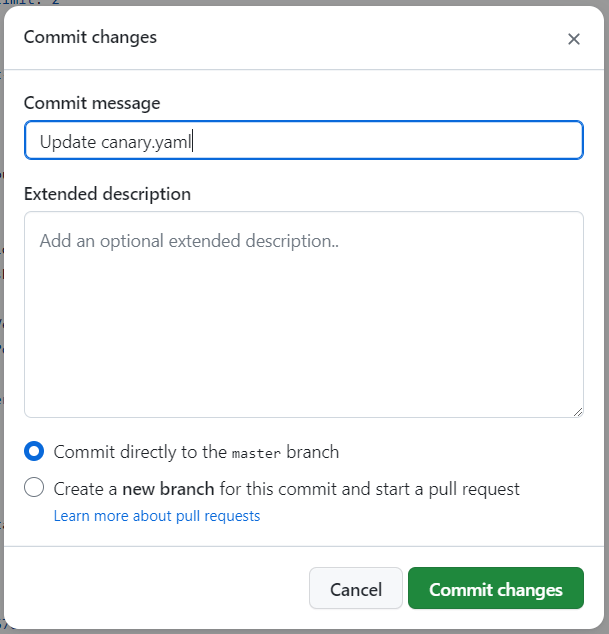Click the word 'Update' in commit message
609x634 pixels.
click(67, 142)
